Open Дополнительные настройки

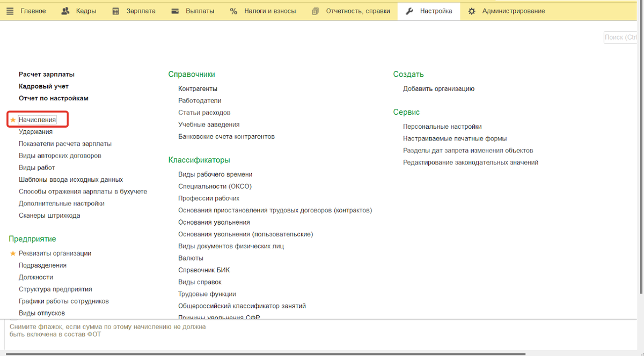(62, 204)
